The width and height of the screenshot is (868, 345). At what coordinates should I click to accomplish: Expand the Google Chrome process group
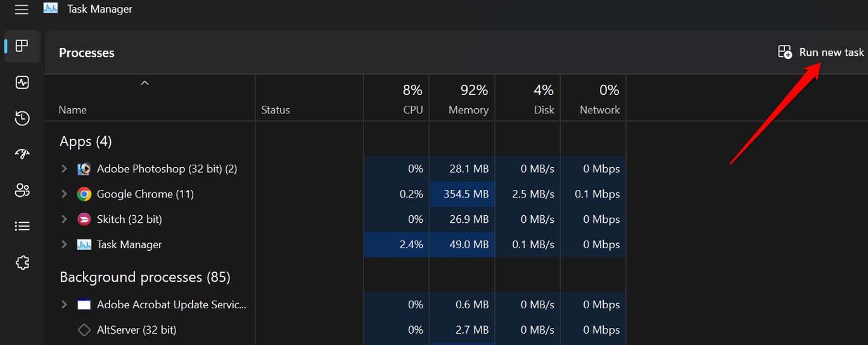64,194
